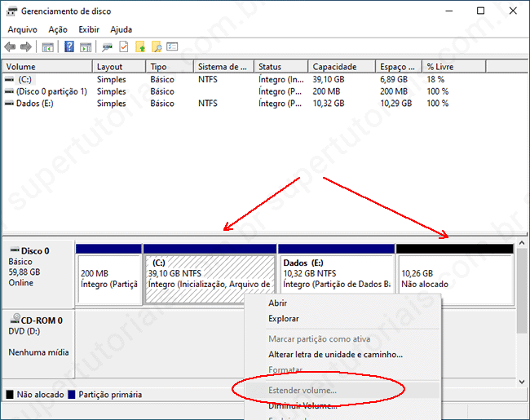The width and height of the screenshot is (530, 420).
Task: Click the connect disk toolbar icon
Action: click(x=108, y=46)
